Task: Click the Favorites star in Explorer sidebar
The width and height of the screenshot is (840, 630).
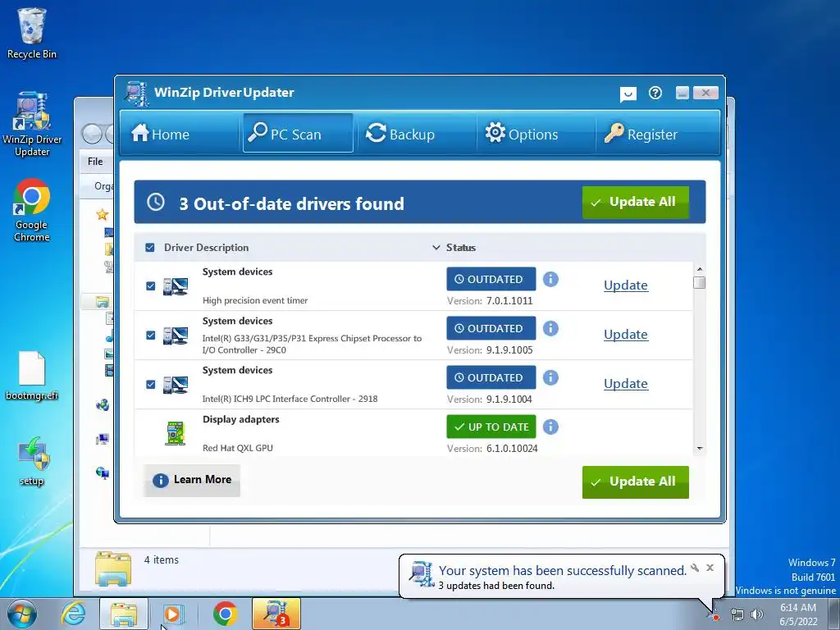Action: tap(103, 215)
